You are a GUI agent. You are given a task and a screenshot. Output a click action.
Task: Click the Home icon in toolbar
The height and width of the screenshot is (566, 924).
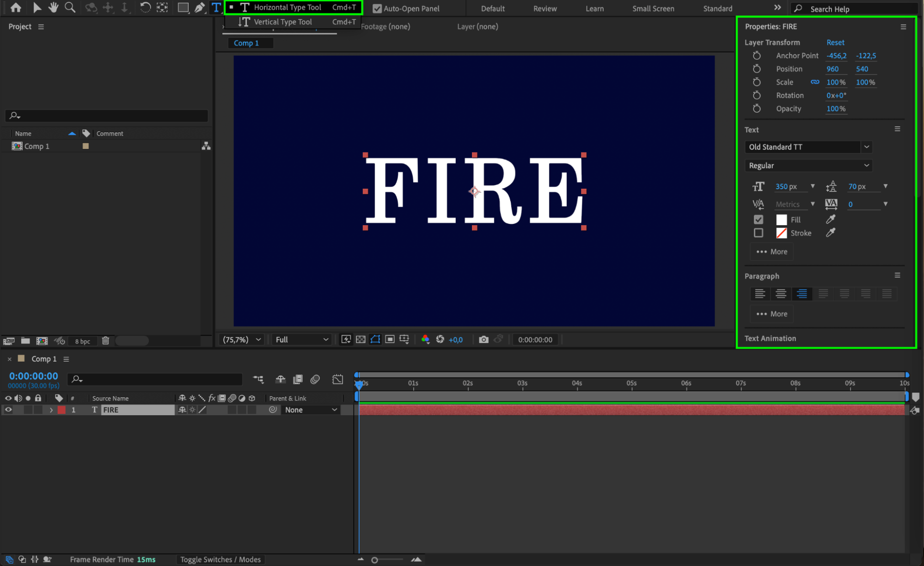click(16, 7)
